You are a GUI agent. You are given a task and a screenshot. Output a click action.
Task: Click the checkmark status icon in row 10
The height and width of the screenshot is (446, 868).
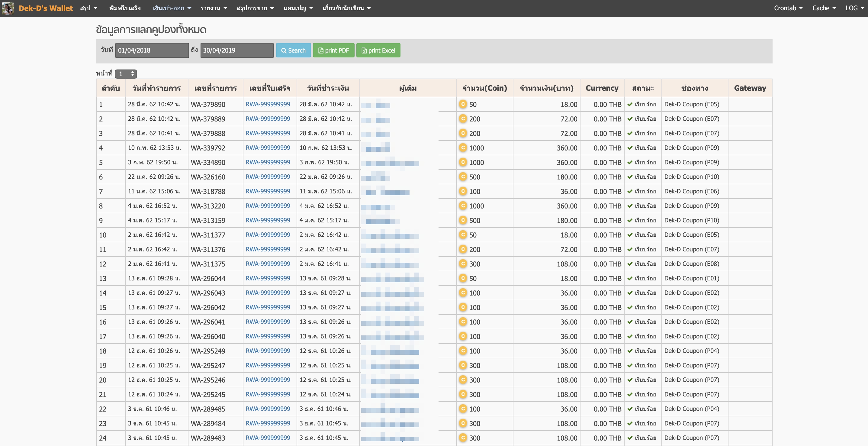(x=629, y=234)
